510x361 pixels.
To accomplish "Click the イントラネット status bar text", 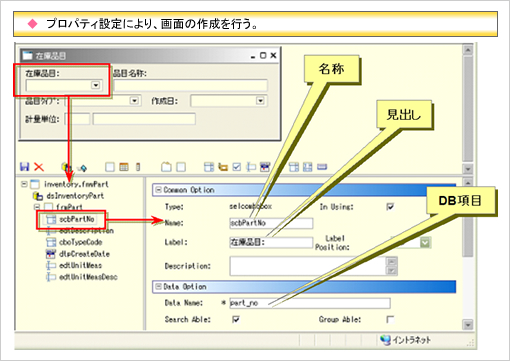I will pyautogui.click(x=411, y=340).
